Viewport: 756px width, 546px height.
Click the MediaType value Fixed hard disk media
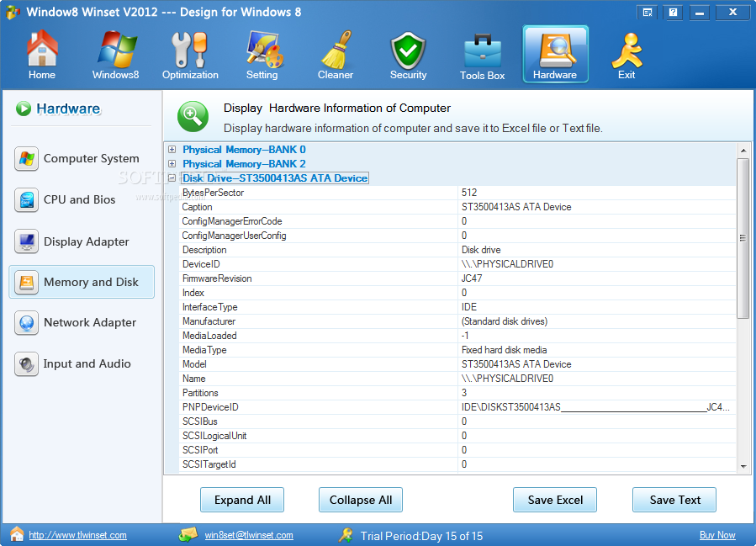tap(505, 350)
